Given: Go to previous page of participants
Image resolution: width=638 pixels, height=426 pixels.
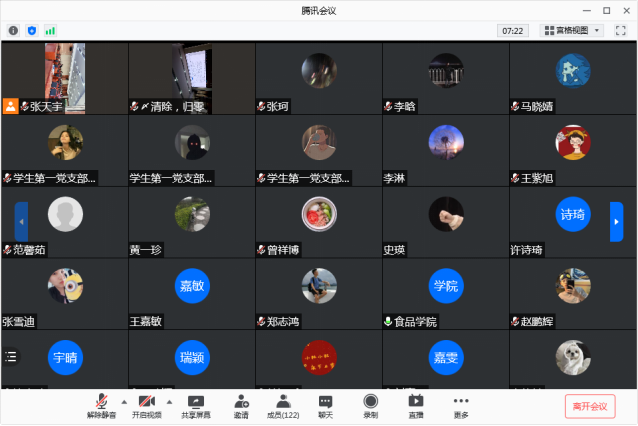Looking at the screenshot, I should (x=21, y=221).
